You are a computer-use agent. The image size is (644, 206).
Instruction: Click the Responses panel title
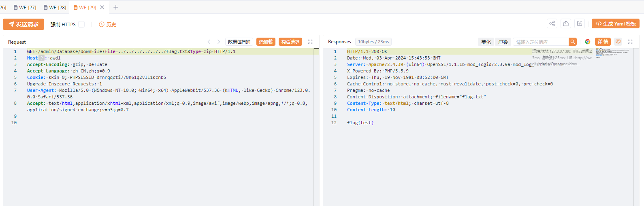(339, 42)
